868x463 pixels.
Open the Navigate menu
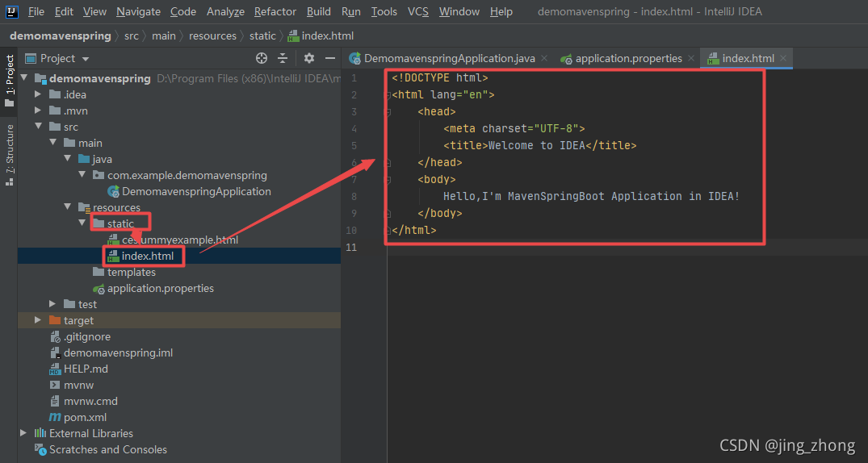[138, 11]
